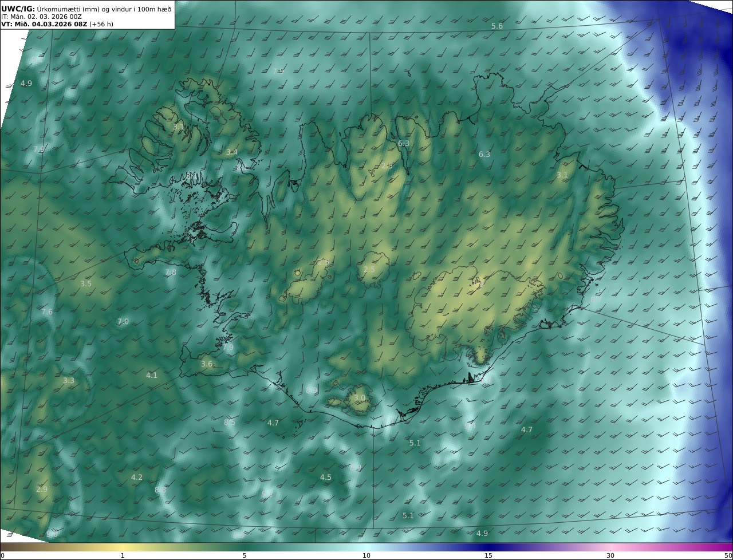Click the color bar tick label 30
This screenshot has height=560, width=733.
610,555
